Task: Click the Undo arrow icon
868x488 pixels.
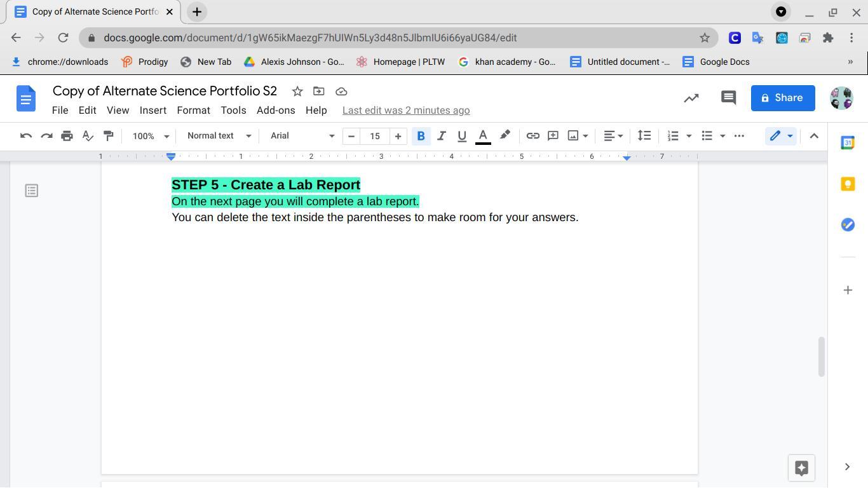Action: (26, 135)
